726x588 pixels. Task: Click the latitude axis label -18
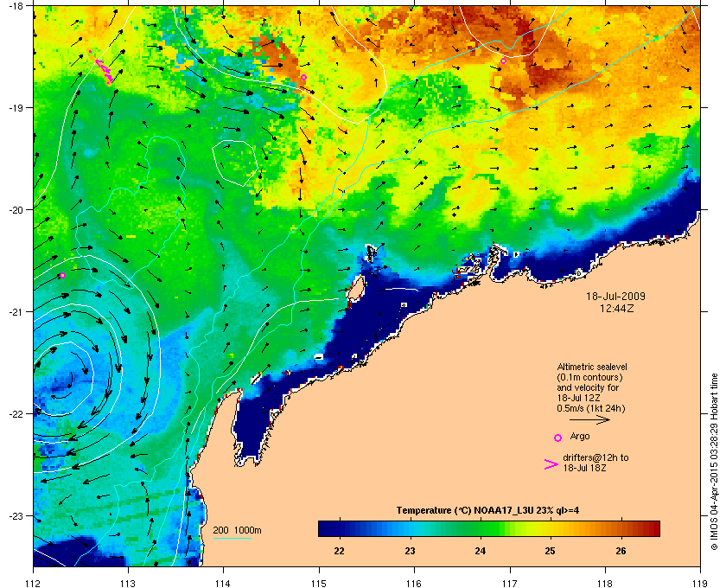click(15, 6)
